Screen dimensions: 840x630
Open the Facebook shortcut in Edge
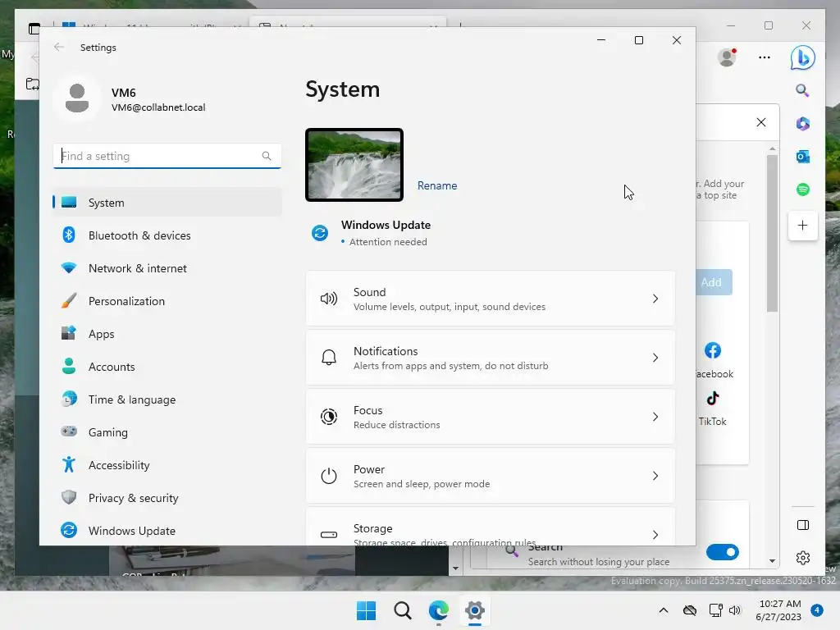click(714, 361)
